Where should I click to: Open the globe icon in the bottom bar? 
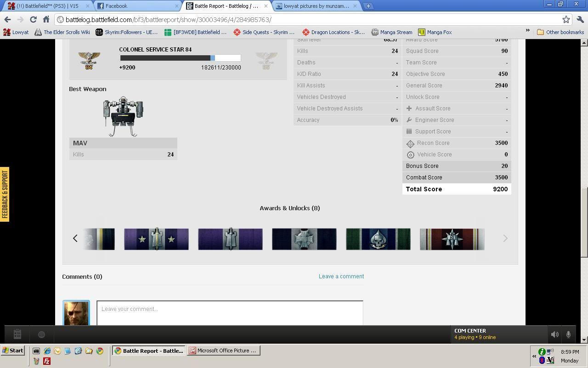pyautogui.click(x=41, y=334)
